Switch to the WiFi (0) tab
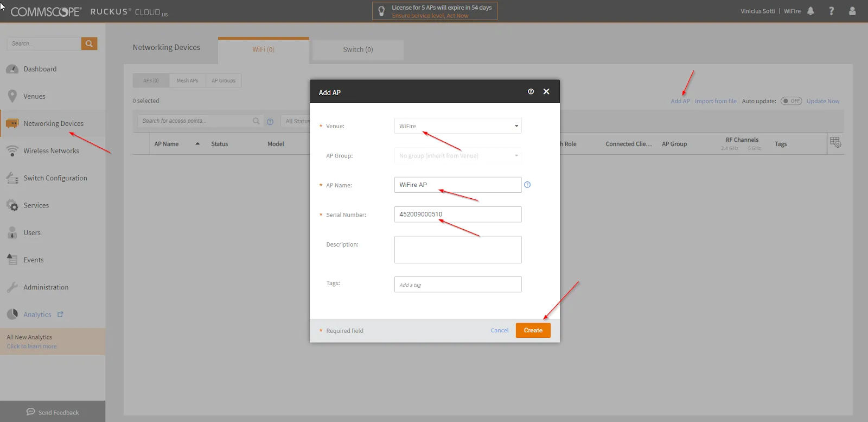The width and height of the screenshot is (868, 422). click(263, 49)
